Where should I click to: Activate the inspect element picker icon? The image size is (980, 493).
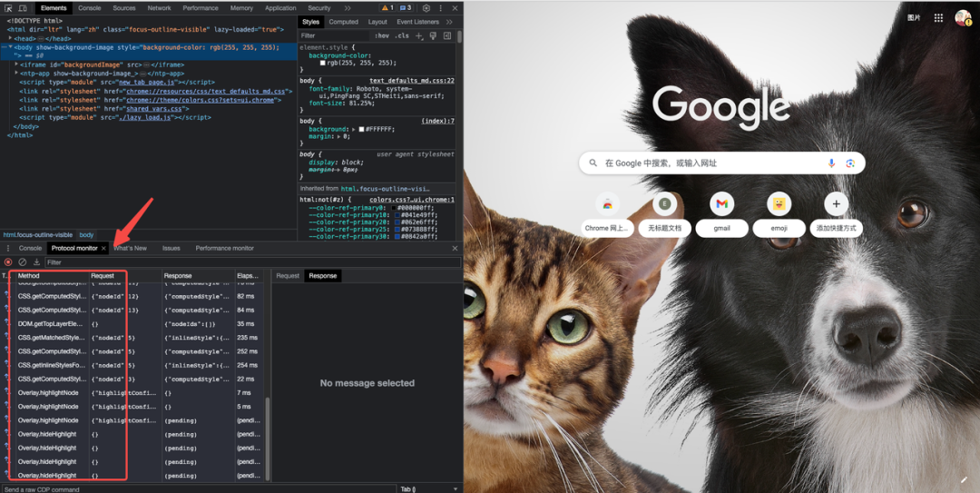coord(9,8)
